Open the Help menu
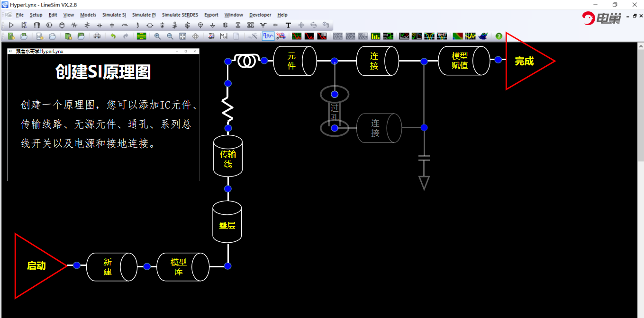The image size is (644, 318). [282, 15]
